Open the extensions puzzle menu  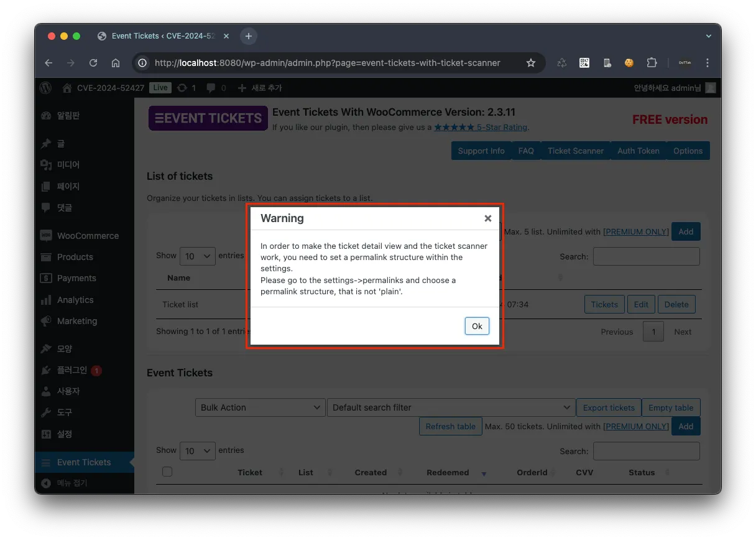coord(652,63)
